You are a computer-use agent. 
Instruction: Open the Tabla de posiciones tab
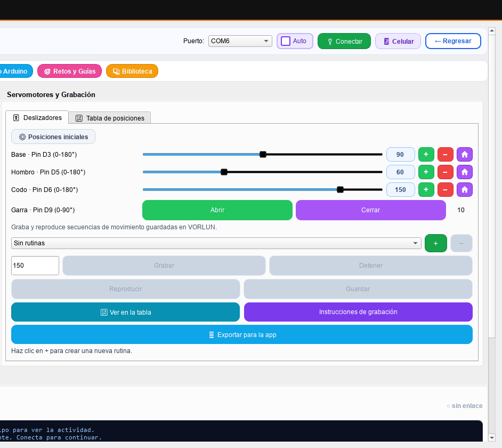(x=110, y=118)
